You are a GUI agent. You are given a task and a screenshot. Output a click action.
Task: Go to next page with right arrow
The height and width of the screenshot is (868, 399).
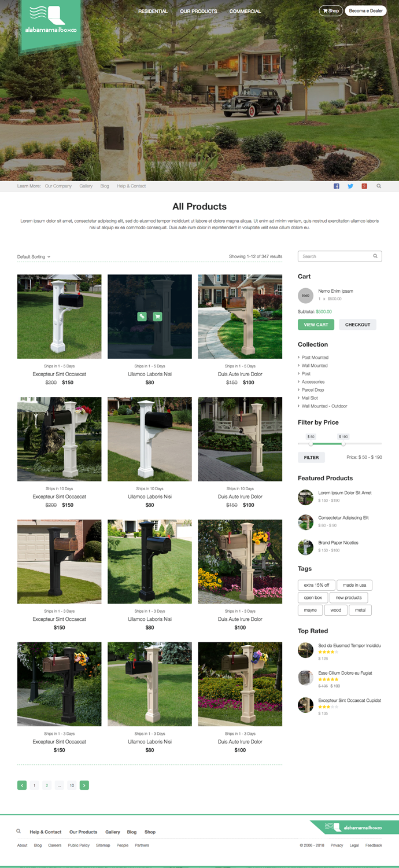point(84,785)
